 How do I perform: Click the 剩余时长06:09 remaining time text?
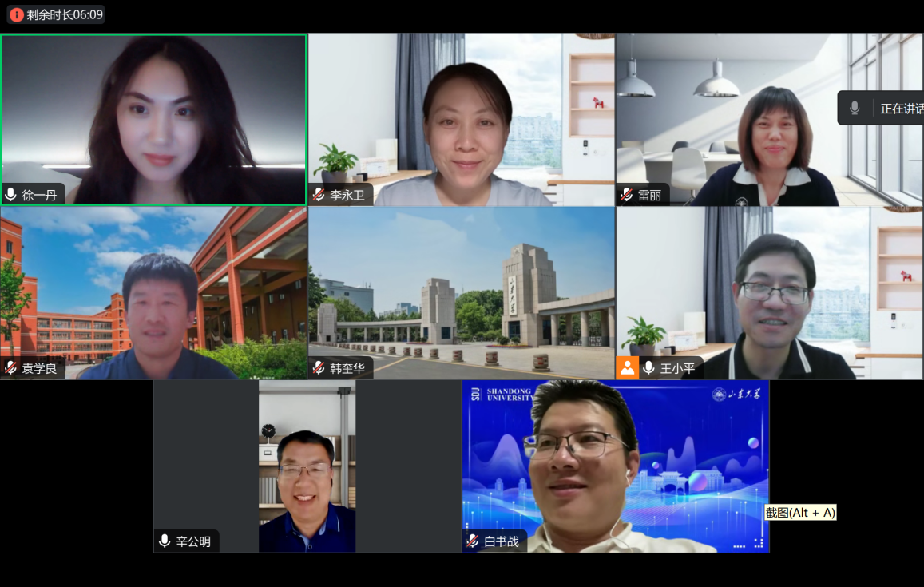[64, 14]
